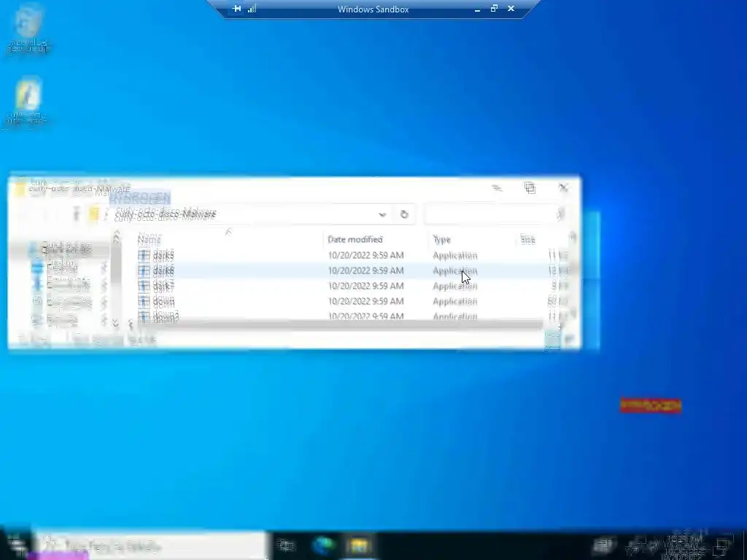Click the File Explorer taskbar icon

[x=359, y=545]
